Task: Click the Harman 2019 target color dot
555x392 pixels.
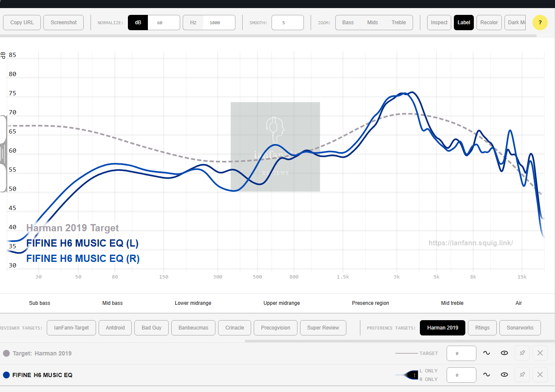Action: (6, 353)
